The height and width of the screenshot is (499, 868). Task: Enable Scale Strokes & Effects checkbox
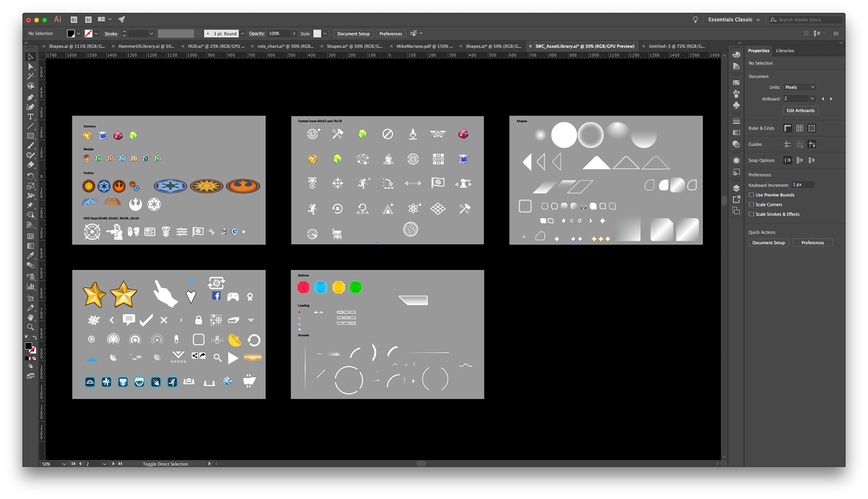(x=751, y=214)
